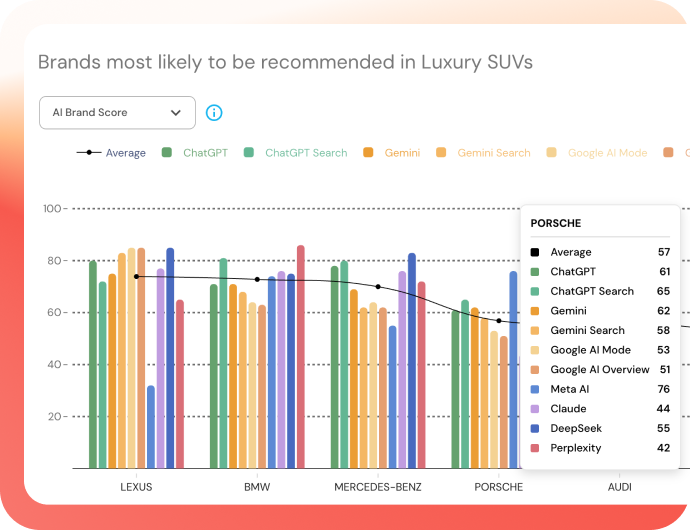Viewport: 690px width, 530px height.
Task: Click the 100 y-axis label
Action: tap(52, 209)
